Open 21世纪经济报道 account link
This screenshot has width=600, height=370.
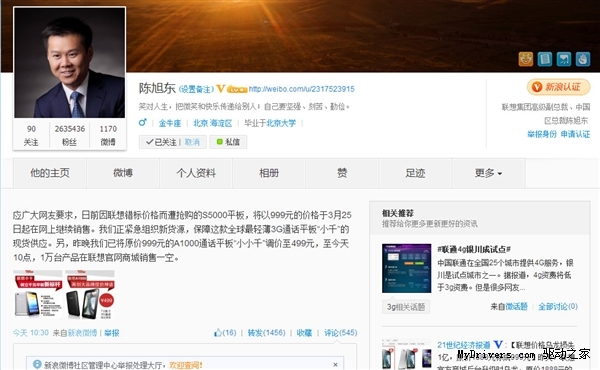point(464,345)
